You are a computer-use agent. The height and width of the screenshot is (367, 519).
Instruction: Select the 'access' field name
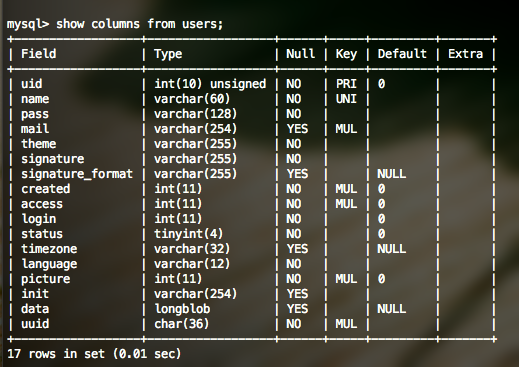pos(42,204)
